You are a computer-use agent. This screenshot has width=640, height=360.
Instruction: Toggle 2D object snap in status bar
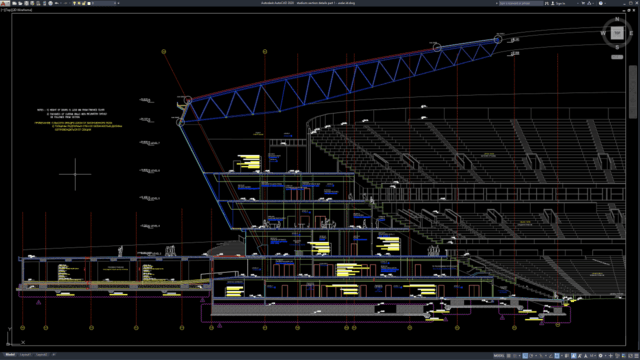[557, 356]
